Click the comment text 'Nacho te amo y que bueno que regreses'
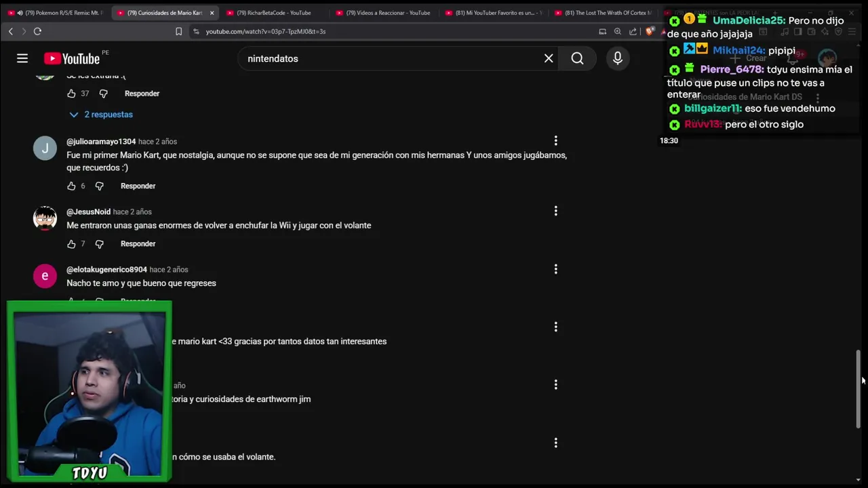The width and height of the screenshot is (868, 488). [141, 283]
